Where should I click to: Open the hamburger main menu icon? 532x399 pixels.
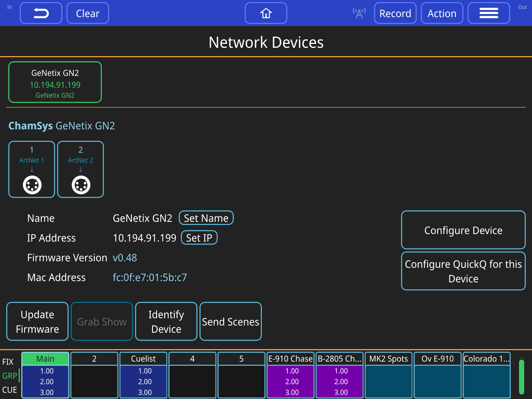[489, 13]
